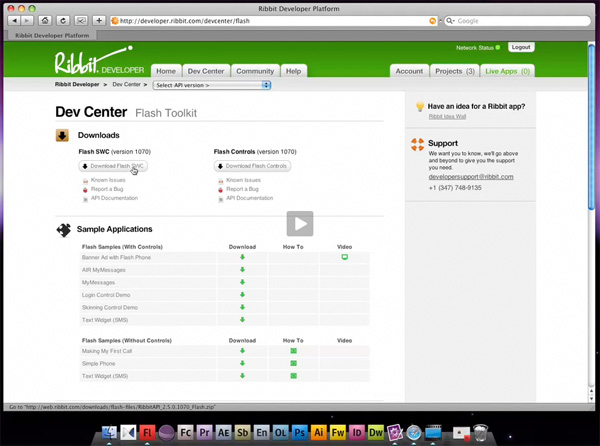Open API Documentation under Flash SWC
This screenshot has height=446, width=600.
(x=114, y=198)
